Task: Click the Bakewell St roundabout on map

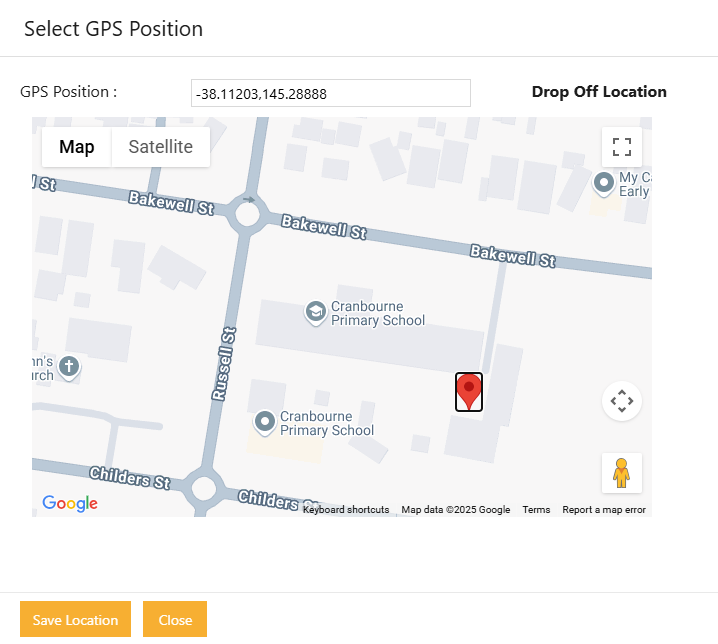Action: coord(246,212)
